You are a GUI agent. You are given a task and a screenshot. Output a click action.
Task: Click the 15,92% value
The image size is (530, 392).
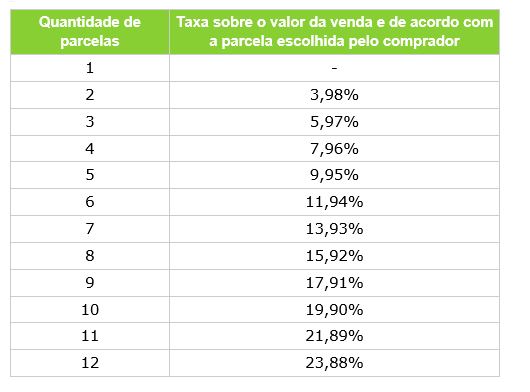click(x=334, y=256)
